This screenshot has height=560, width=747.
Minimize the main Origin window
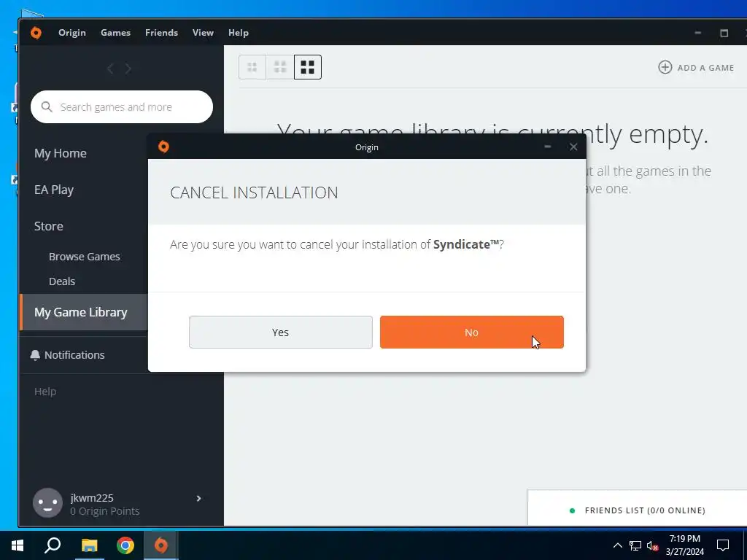point(698,33)
